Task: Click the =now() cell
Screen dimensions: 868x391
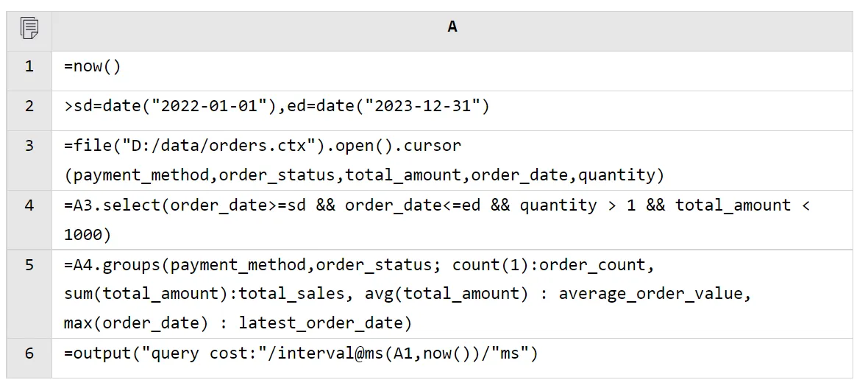Action: 93,67
